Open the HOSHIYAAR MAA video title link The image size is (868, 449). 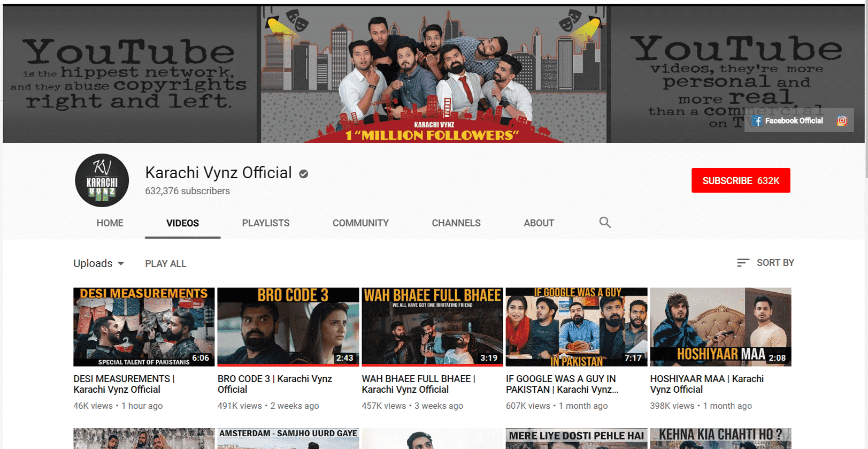pyautogui.click(x=707, y=384)
